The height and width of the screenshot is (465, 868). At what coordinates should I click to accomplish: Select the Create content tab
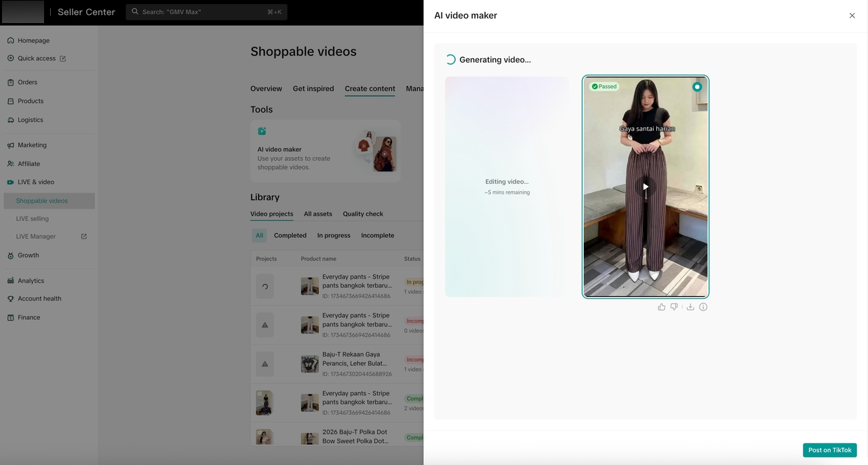[x=370, y=89]
